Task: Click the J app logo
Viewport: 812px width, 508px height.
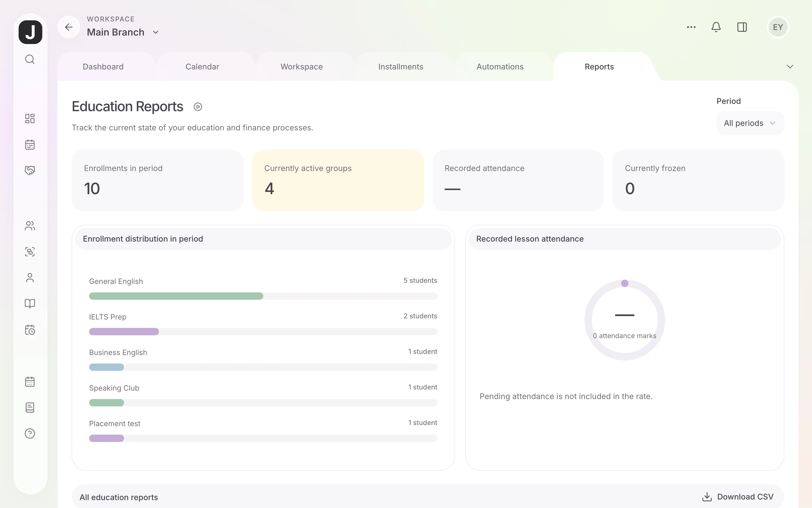Action: [x=30, y=32]
